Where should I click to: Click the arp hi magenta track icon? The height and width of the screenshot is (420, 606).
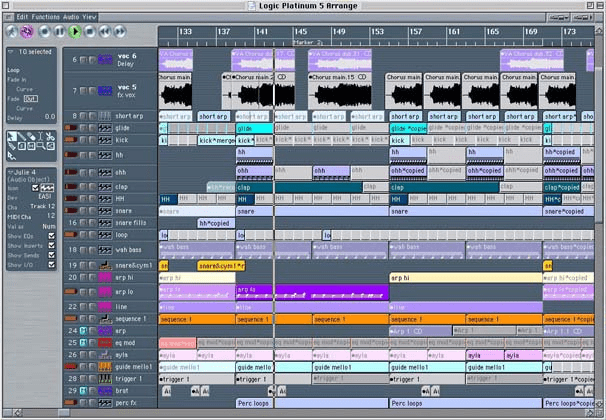click(105, 277)
